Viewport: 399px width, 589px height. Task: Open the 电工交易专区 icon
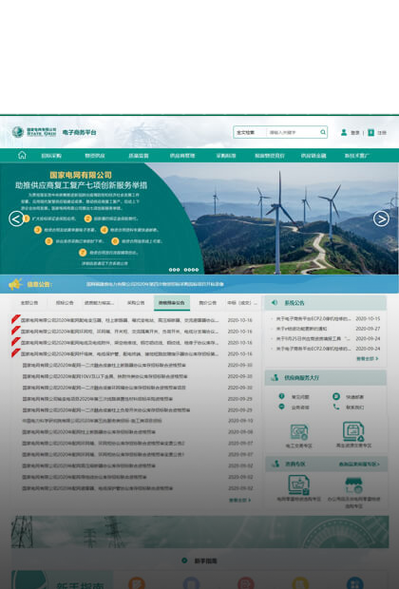(299, 432)
